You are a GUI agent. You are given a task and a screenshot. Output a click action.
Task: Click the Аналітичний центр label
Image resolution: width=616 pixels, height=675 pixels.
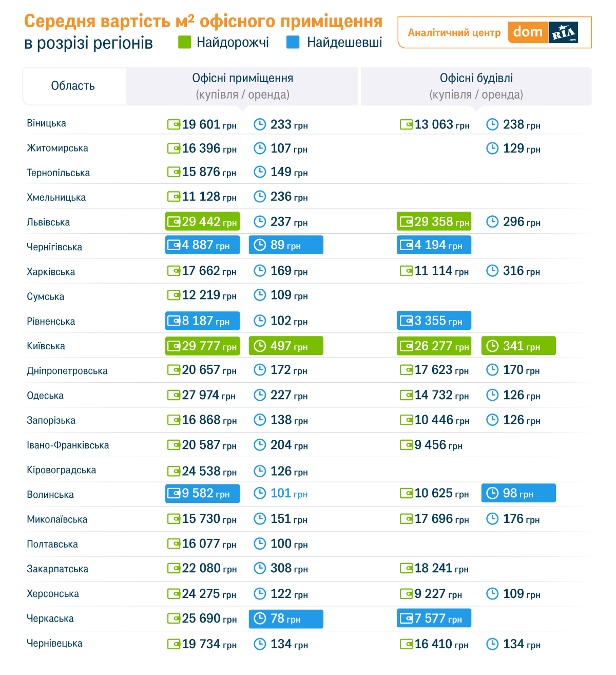coord(454,33)
